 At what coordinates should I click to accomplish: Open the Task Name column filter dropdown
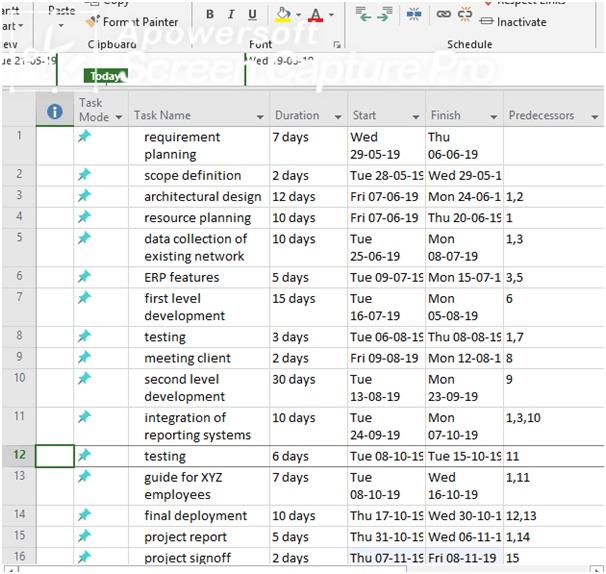click(260, 117)
